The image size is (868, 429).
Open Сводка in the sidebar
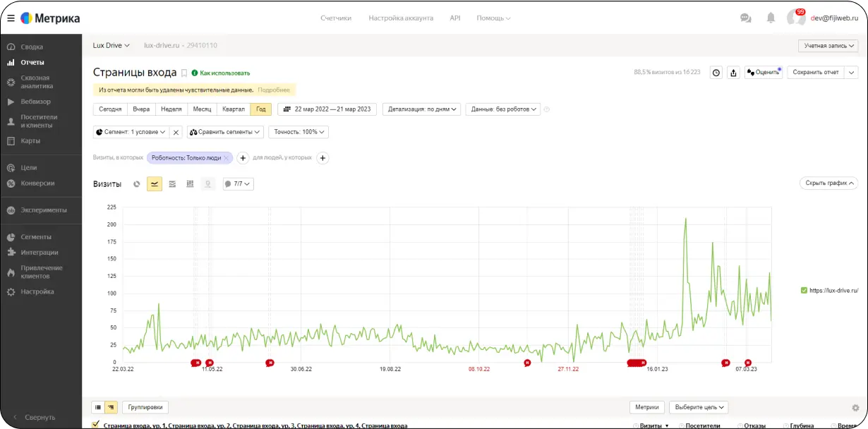[32, 47]
